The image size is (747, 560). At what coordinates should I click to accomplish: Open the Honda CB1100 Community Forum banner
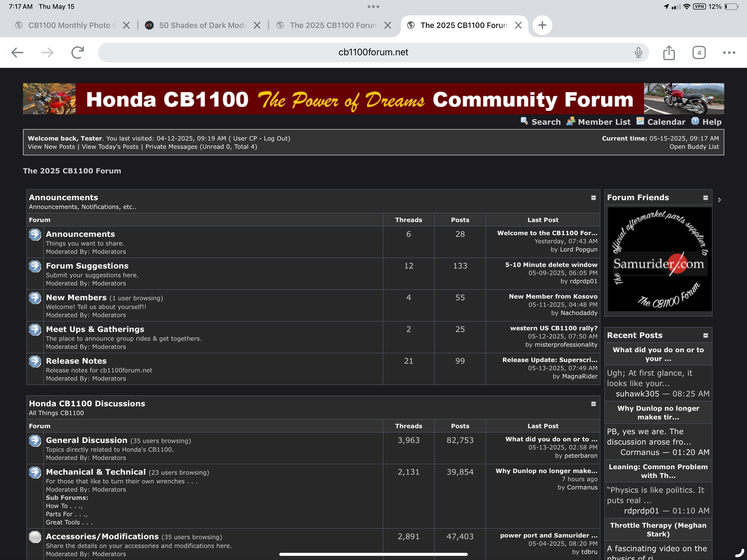(373, 99)
